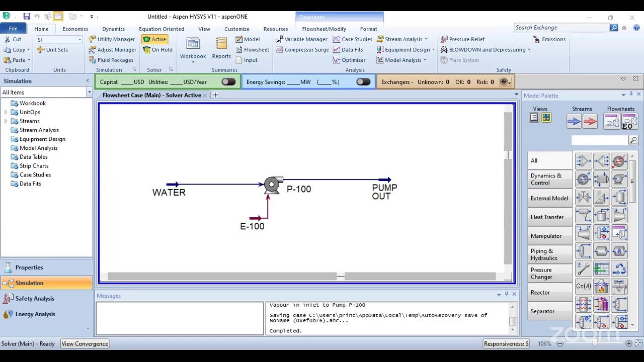Open the Flowsheet/Modify ribbon tab
The width and height of the screenshot is (644, 362).
click(x=324, y=29)
